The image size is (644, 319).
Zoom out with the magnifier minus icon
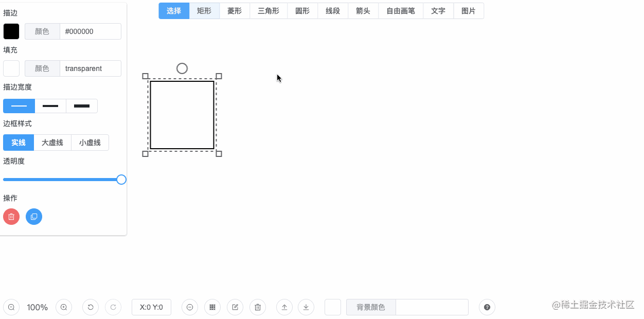pyautogui.click(x=11, y=307)
